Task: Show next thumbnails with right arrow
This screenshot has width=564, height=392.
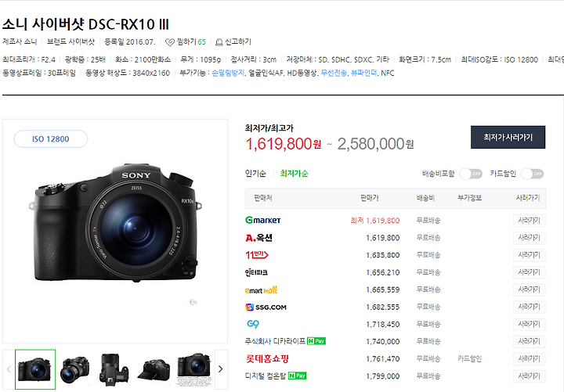Action: tap(221, 369)
